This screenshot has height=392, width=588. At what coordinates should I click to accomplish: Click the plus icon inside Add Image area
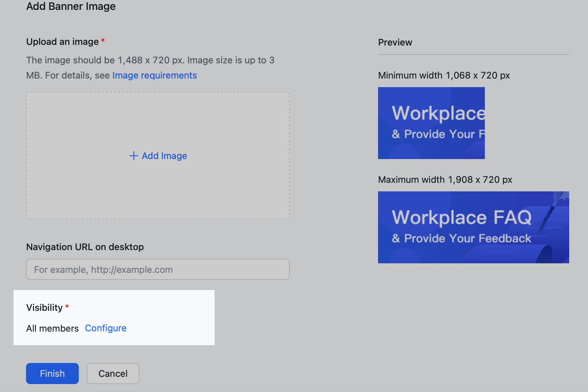click(x=133, y=155)
